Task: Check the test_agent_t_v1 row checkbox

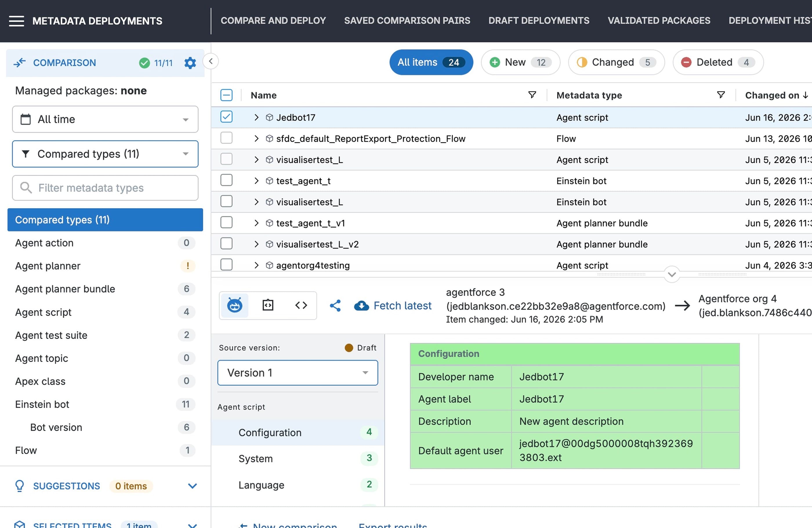Action: (226, 223)
